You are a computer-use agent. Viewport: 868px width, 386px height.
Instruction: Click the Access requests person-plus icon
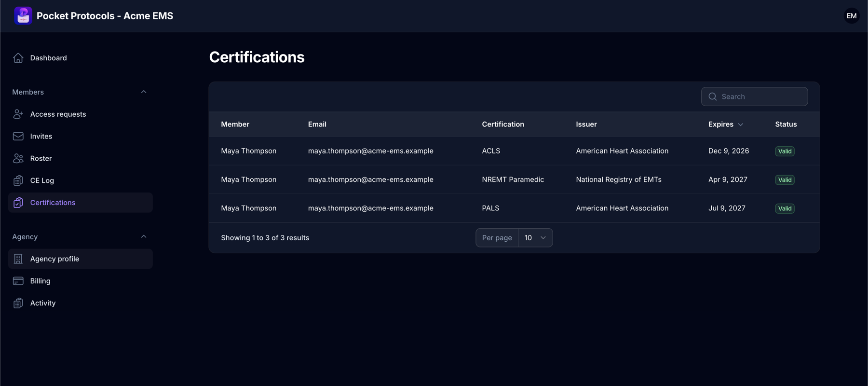pos(18,114)
